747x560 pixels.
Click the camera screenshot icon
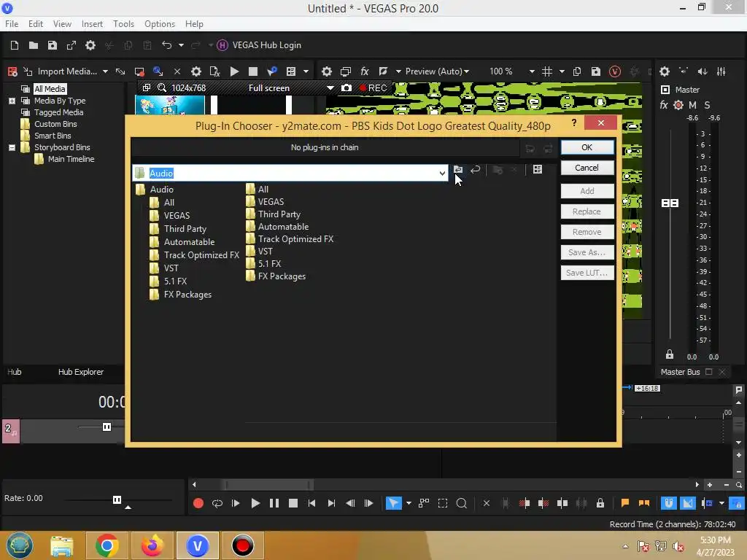(347, 88)
